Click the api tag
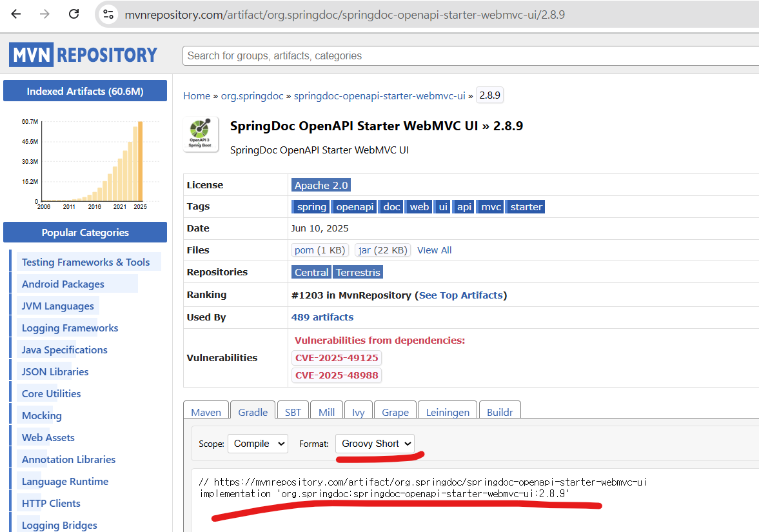The width and height of the screenshot is (759, 532). [x=464, y=207]
